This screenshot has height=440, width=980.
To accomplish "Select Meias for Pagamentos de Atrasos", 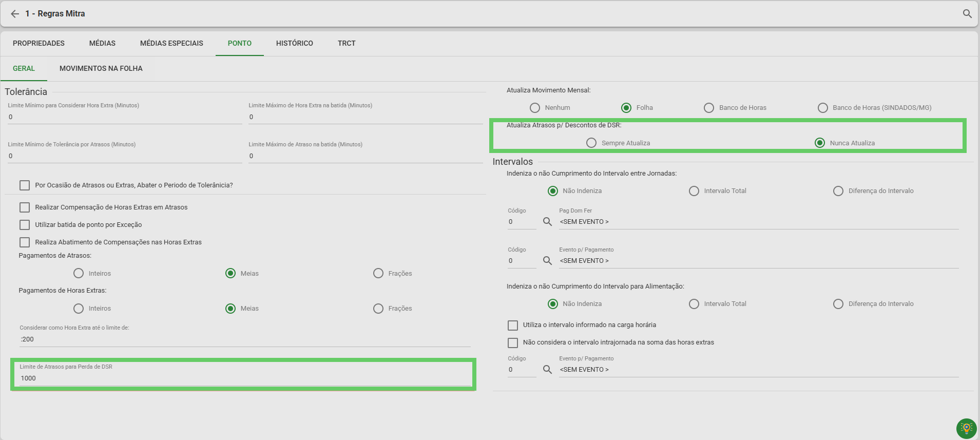I will click(230, 273).
